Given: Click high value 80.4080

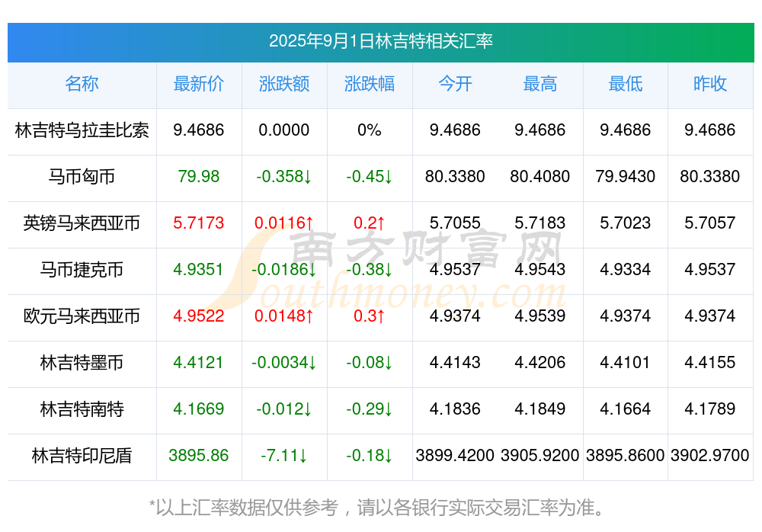Looking at the screenshot, I should coord(540,176).
